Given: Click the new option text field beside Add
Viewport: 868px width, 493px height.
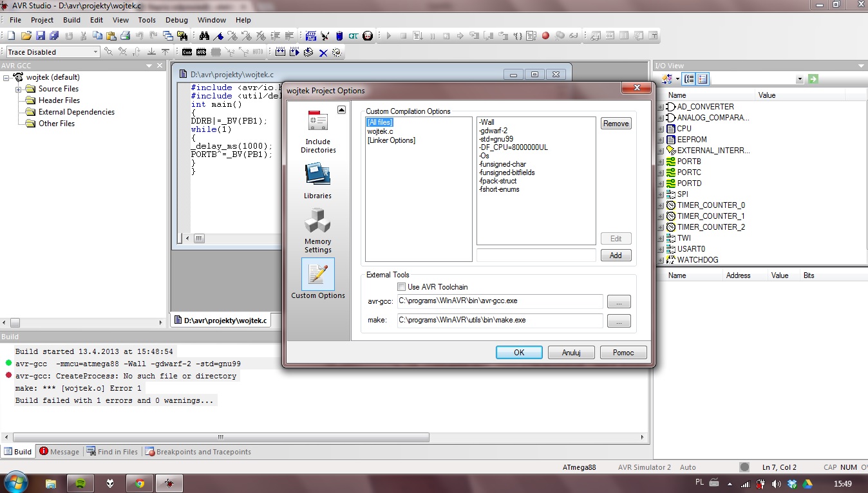Looking at the screenshot, I should (x=536, y=256).
